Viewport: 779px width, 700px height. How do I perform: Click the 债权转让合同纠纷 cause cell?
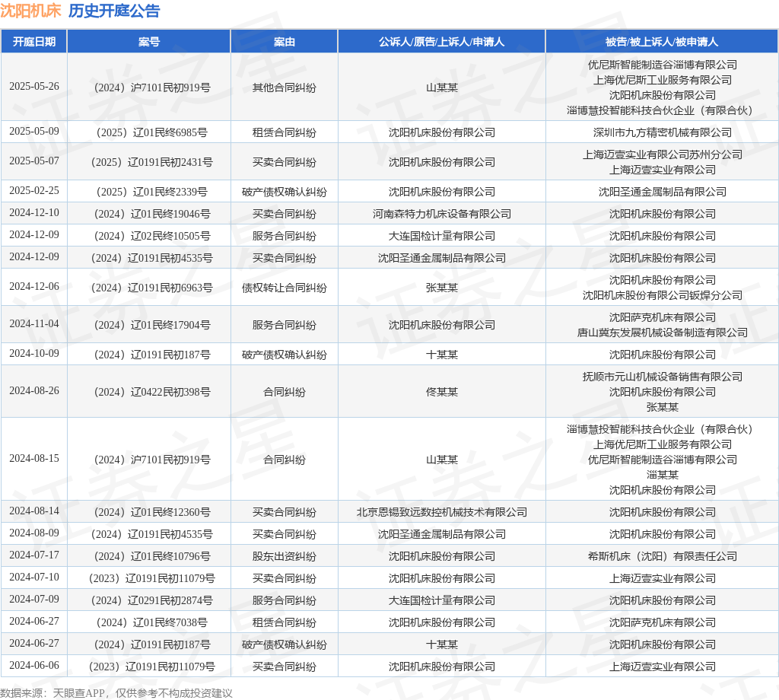pyautogui.click(x=285, y=288)
